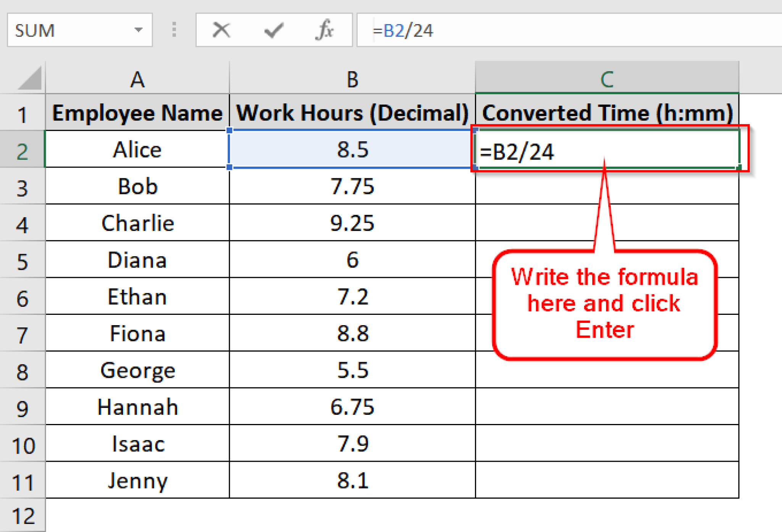Click the Insert Function (fx) icon
Viewport: 782px width, 532px height.
pos(324,30)
